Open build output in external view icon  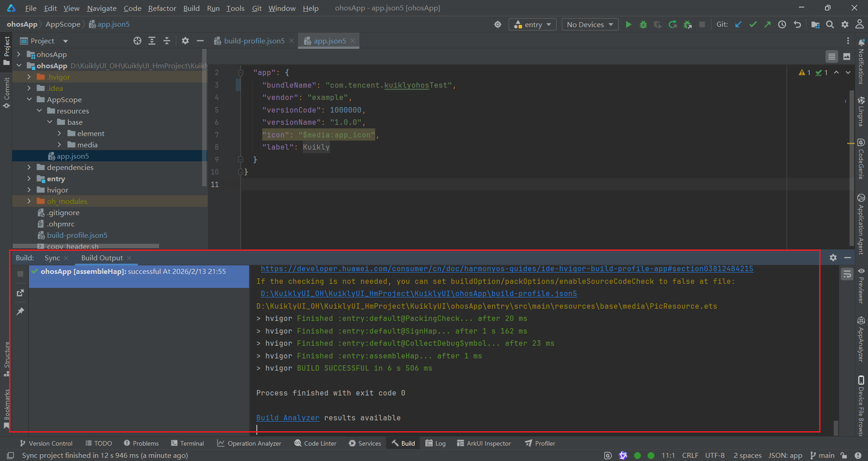tap(20, 293)
